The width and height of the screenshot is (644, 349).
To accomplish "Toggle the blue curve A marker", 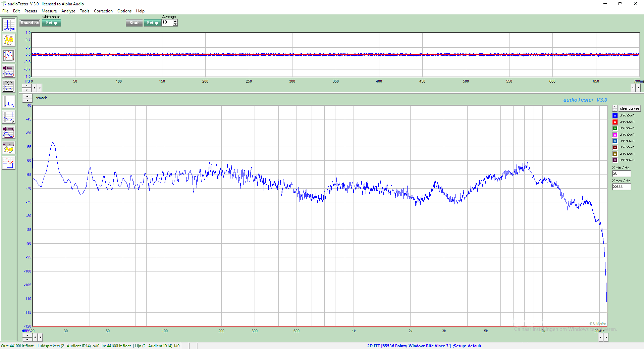I will 615,115.
